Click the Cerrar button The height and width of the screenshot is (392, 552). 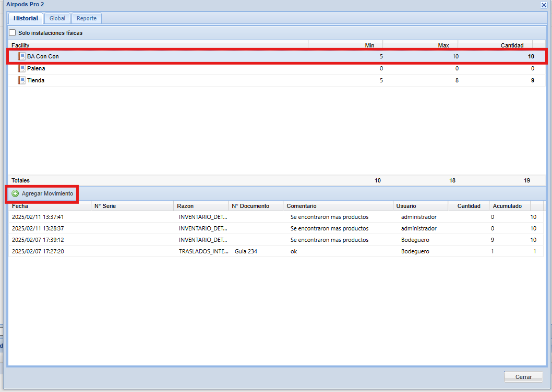pyautogui.click(x=523, y=377)
